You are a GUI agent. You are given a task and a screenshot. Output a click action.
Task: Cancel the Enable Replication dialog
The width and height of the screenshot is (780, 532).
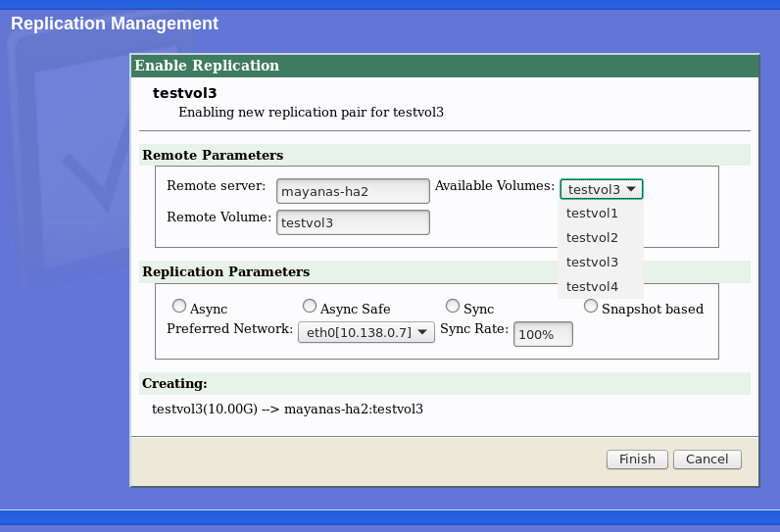(x=707, y=459)
